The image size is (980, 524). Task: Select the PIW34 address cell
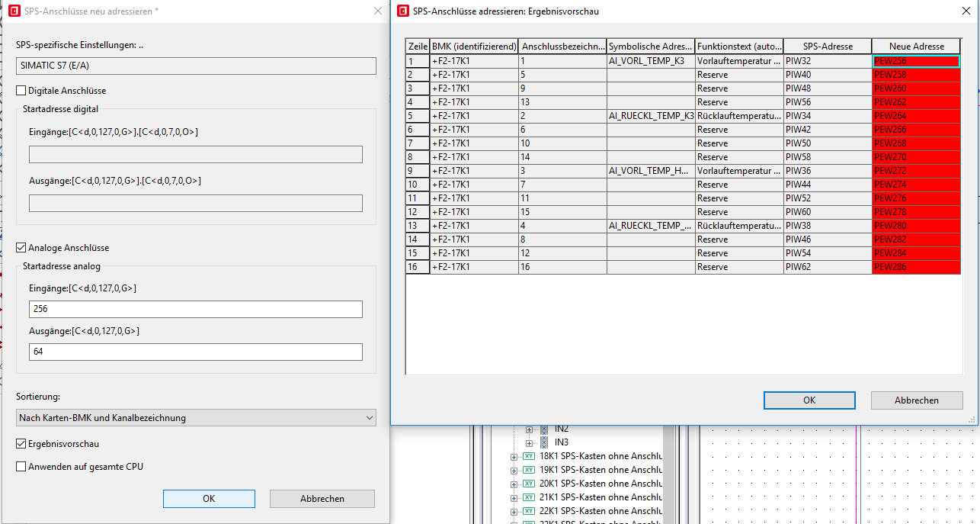pyautogui.click(x=828, y=116)
